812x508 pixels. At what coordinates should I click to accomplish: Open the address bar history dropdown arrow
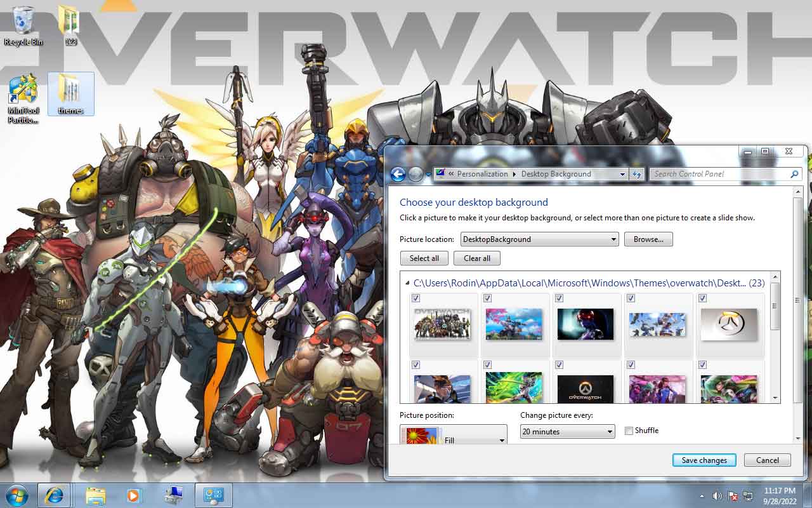pyautogui.click(x=622, y=174)
